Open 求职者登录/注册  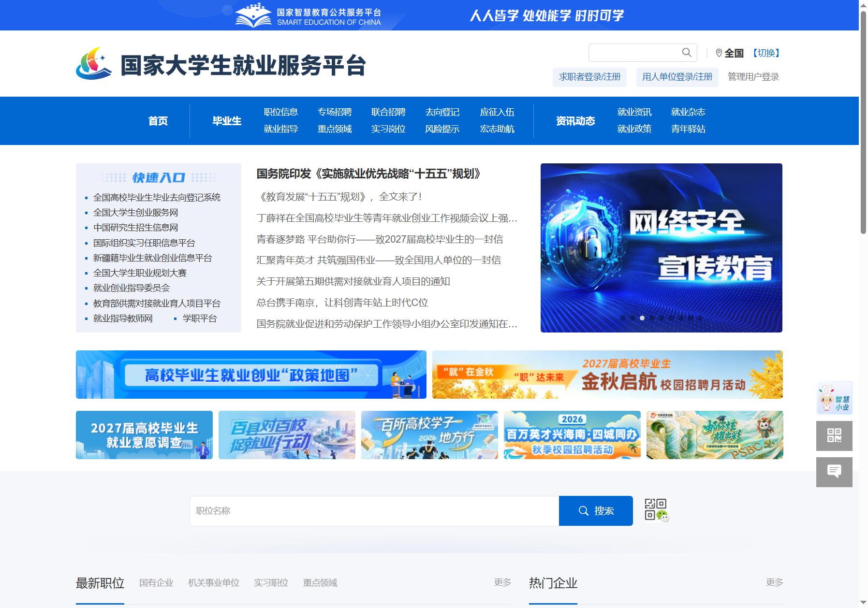click(589, 77)
